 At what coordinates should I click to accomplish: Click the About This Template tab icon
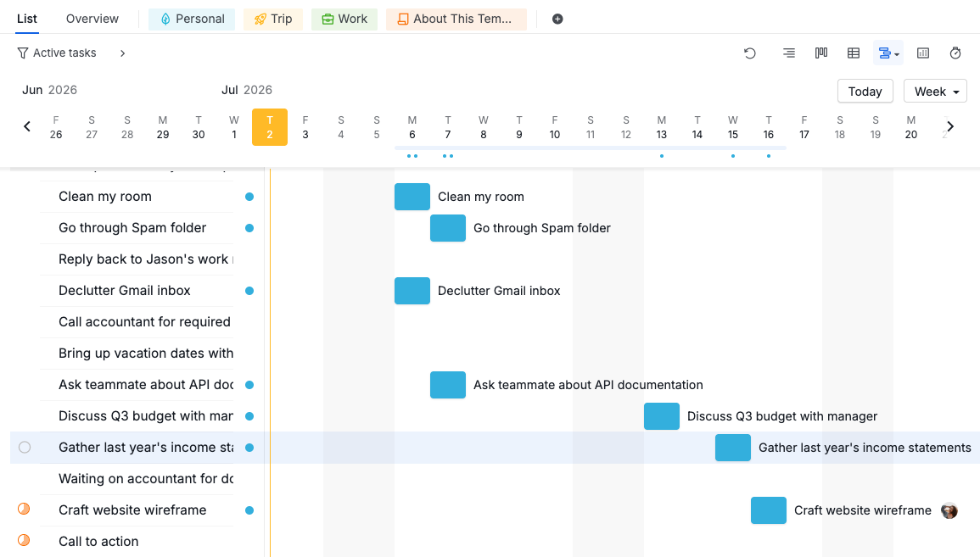click(x=403, y=19)
